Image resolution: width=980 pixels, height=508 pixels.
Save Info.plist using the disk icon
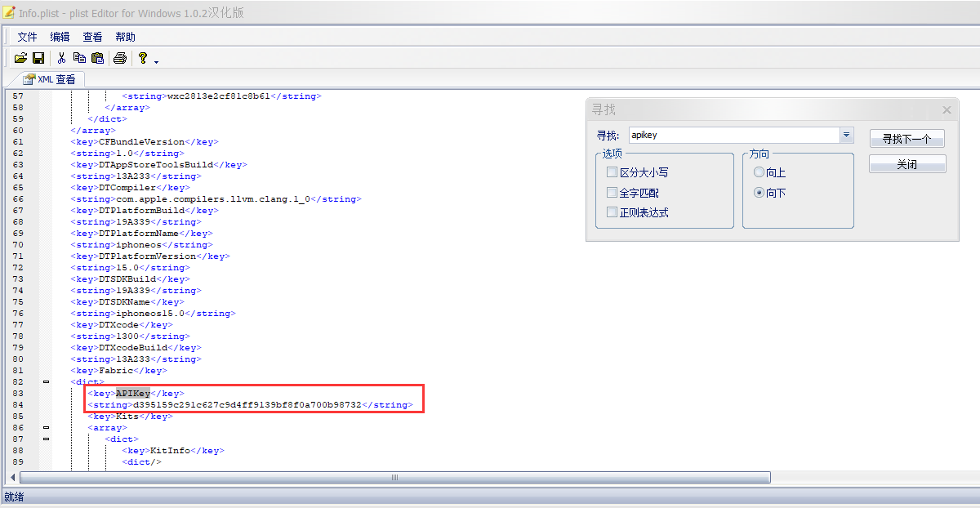38,57
